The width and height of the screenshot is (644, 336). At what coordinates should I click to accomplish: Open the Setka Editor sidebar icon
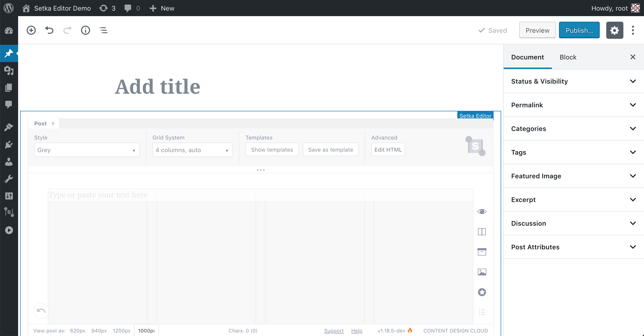click(9, 212)
